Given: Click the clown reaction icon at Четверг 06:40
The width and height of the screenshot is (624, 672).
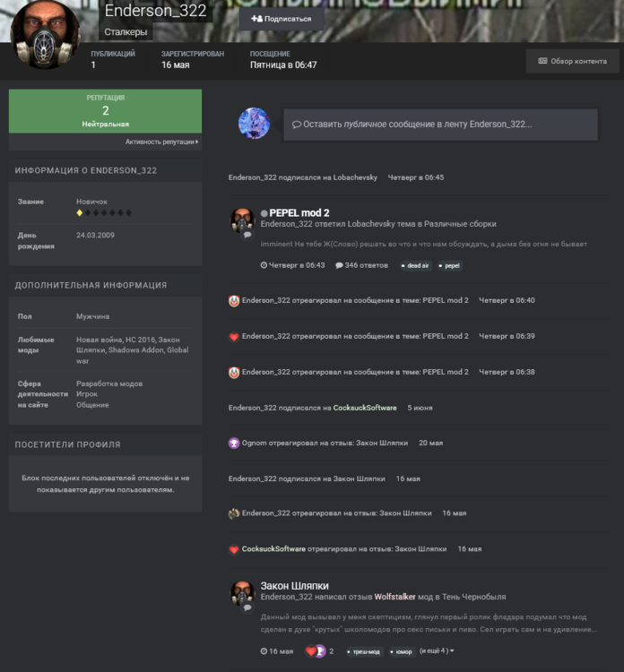Looking at the screenshot, I should pos(234,301).
